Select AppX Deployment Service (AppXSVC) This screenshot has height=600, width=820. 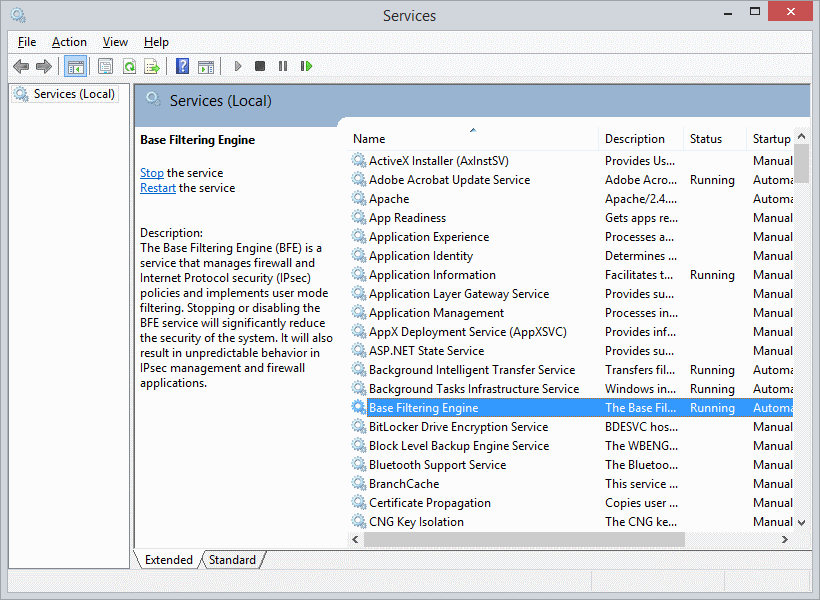[571, 332]
